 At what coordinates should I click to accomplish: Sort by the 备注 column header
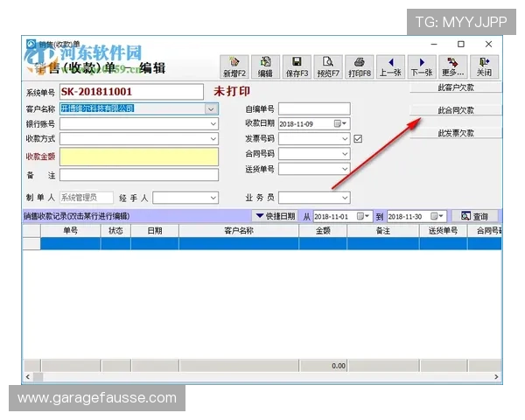point(383,231)
